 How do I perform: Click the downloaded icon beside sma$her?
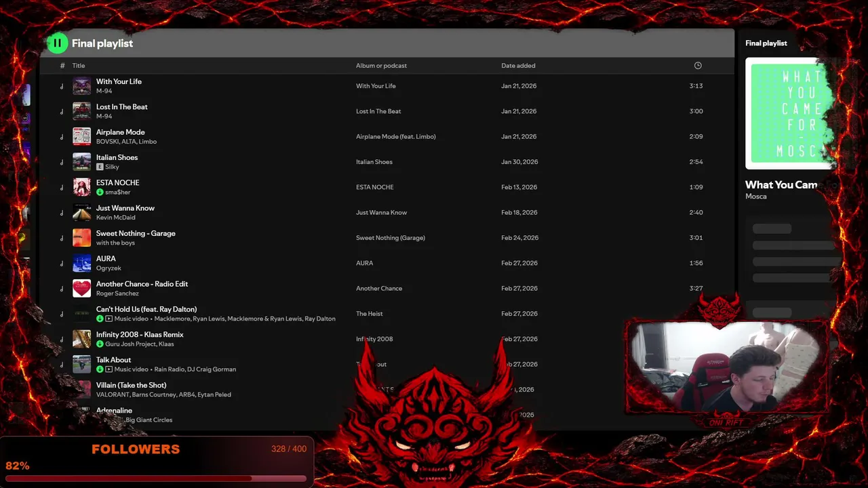click(100, 192)
